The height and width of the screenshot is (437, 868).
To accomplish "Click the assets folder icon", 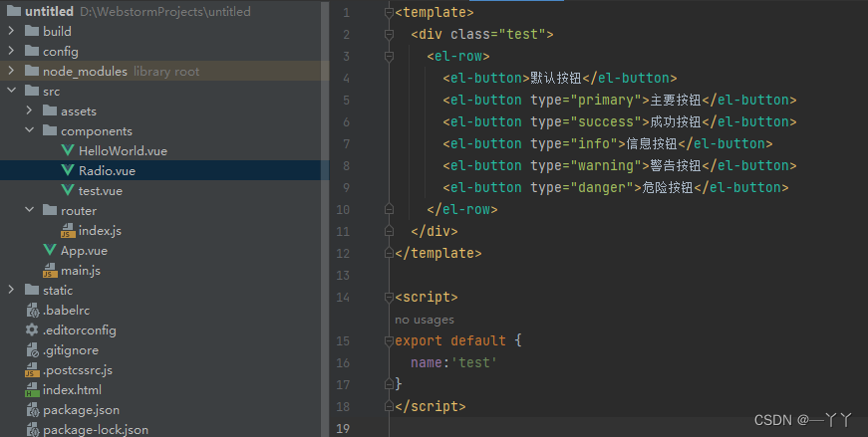I will 49,110.
